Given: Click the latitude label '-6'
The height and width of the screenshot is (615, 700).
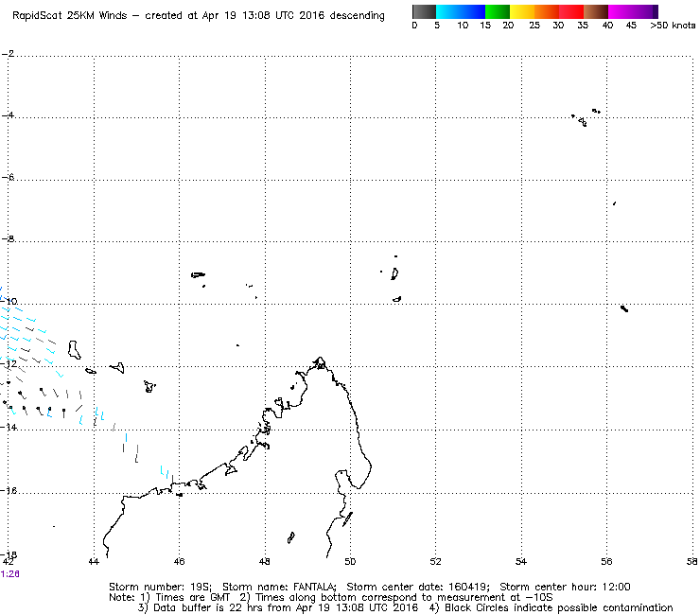Looking at the screenshot, I should [8, 177].
